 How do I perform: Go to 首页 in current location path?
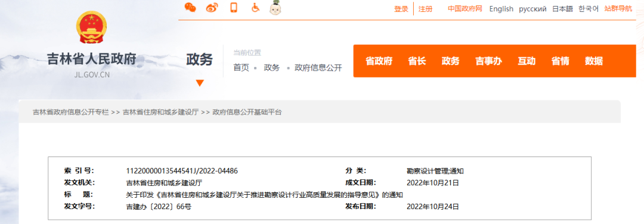point(241,68)
